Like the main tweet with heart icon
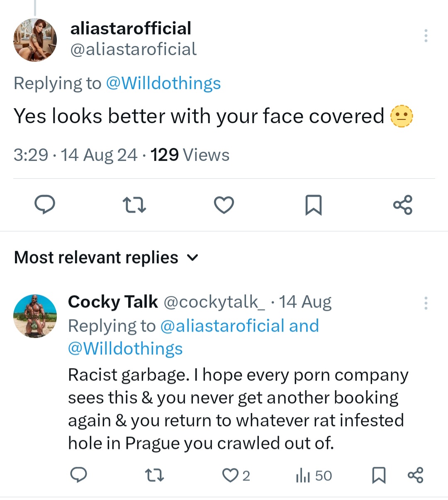448x500 pixels. (224, 205)
